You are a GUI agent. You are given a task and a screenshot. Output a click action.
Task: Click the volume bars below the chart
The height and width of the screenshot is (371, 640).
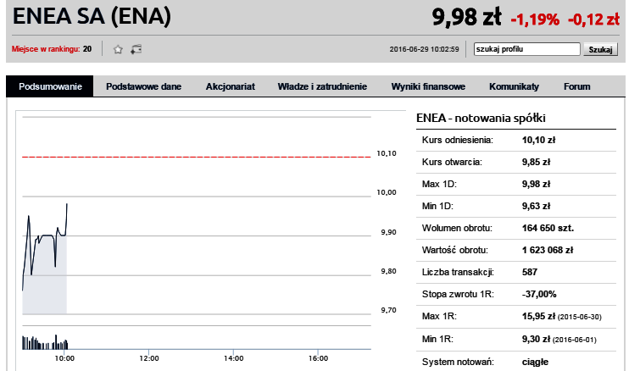(45, 342)
